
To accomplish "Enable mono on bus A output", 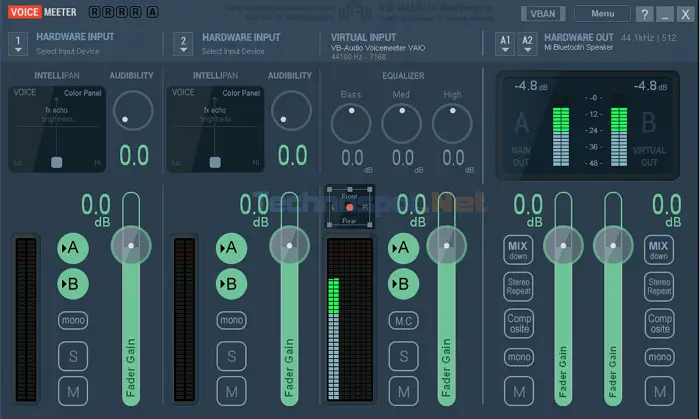I will point(519,357).
